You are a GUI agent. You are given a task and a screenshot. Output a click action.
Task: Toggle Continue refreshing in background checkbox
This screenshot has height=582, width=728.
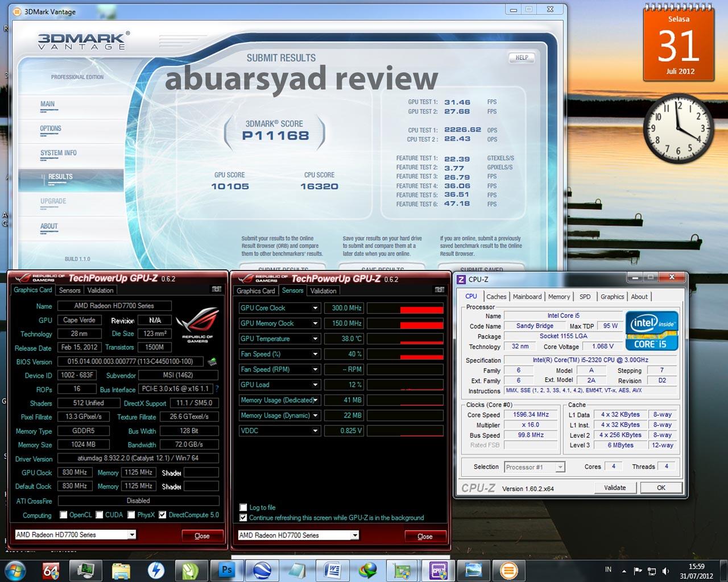pyautogui.click(x=243, y=518)
